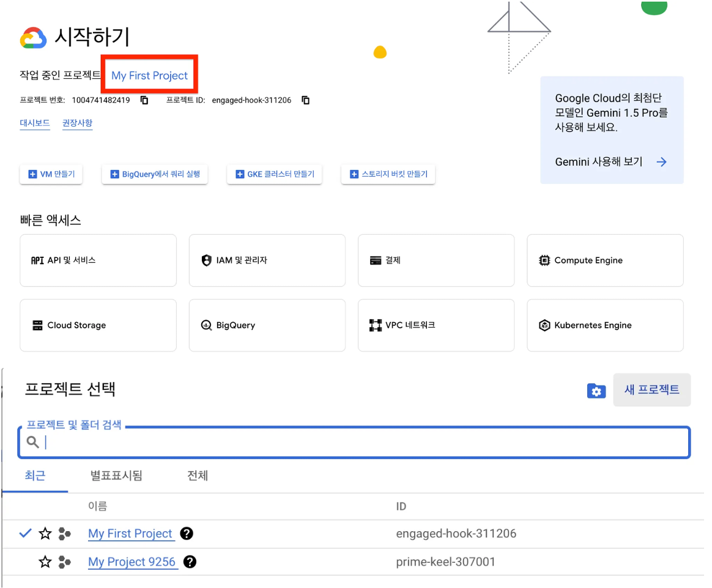Image resolution: width=712 pixels, height=588 pixels.
Task: Click the plus icon on GKE 클러스터 만들기
Action: 240,174
